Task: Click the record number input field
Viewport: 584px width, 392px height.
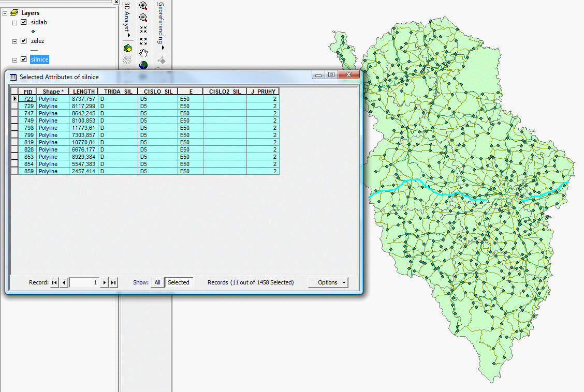Action: point(84,283)
